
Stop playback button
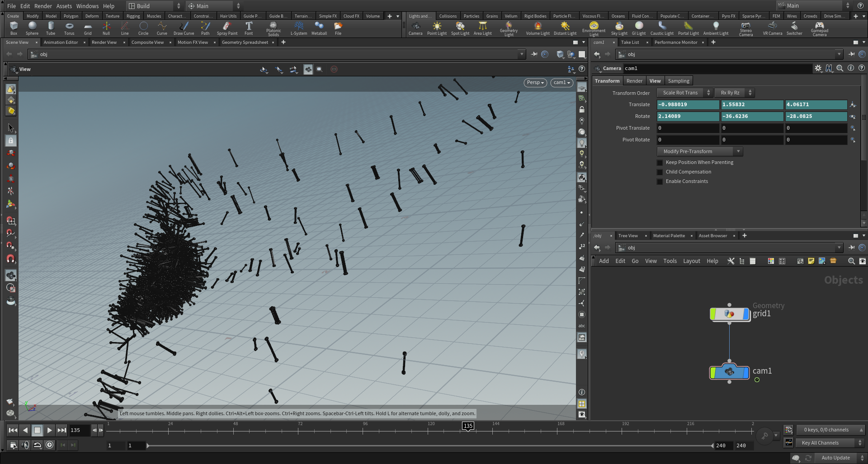pos(38,430)
